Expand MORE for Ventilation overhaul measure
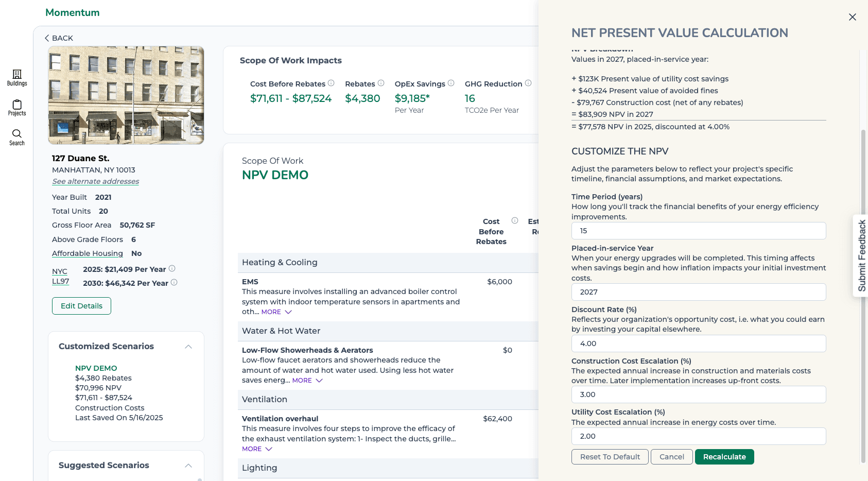 tap(257, 449)
